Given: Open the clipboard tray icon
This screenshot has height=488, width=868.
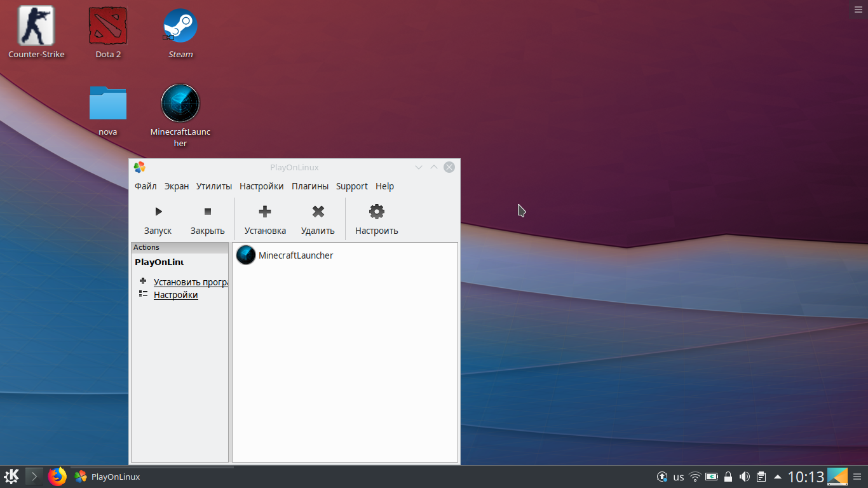Looking at the screenshot, I should 761,477.
